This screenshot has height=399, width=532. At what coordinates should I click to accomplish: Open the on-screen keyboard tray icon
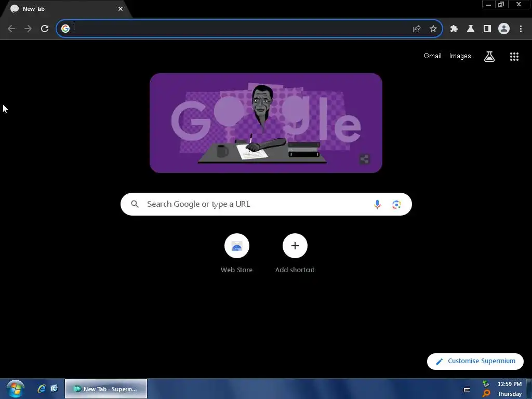pos(467,390)
